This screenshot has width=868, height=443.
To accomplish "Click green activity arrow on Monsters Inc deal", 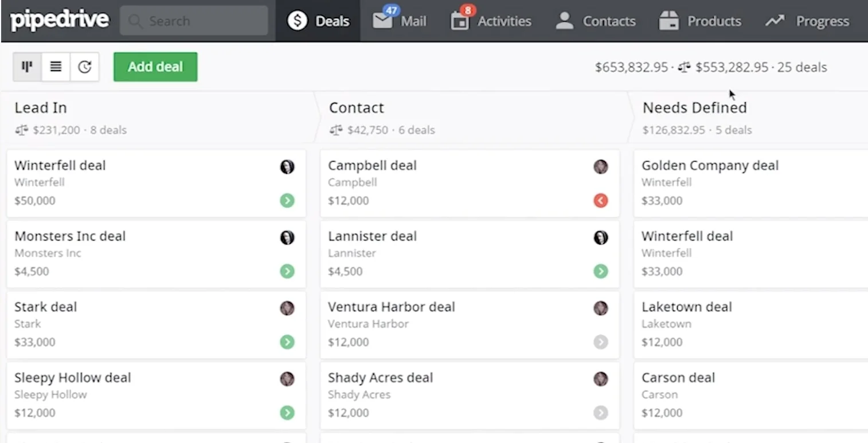I will click(287, 271).
